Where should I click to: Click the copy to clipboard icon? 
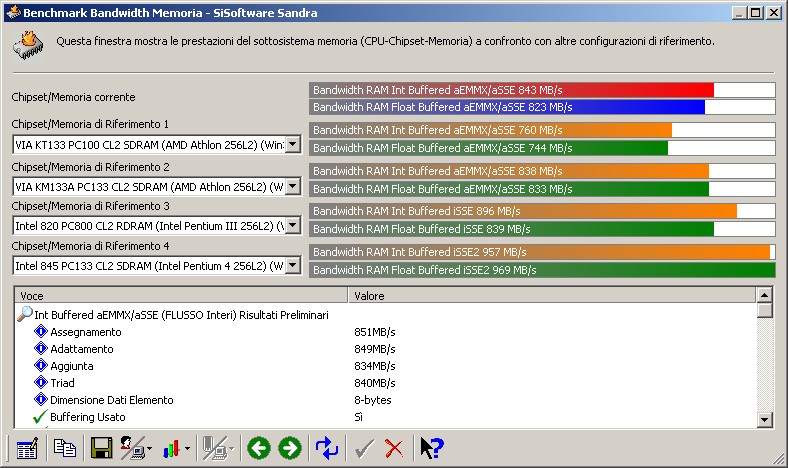point(65,448)
